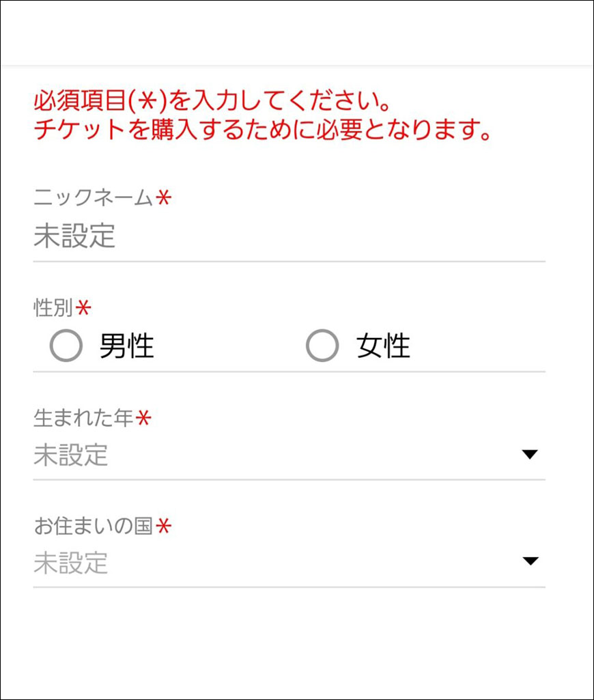The width and height of the screenshot is (594, 700).
Task: Click the red asterisk beside ニックネーム
Action: 163,198
